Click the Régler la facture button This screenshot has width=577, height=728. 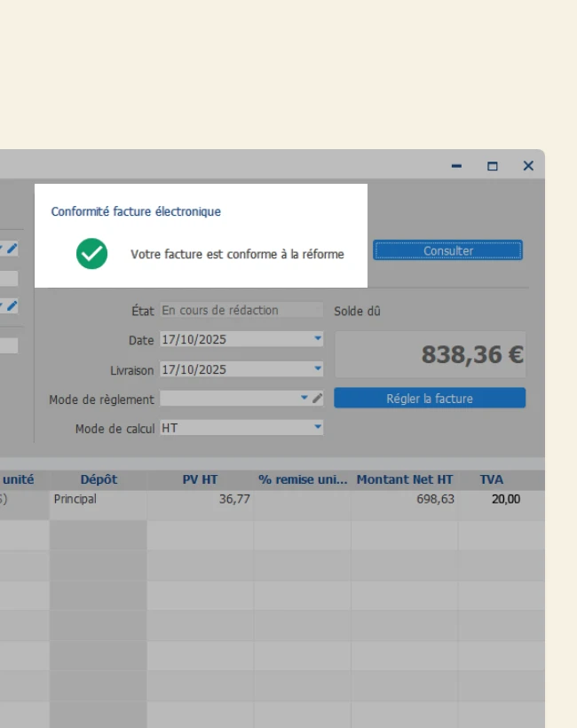(430, 399)
